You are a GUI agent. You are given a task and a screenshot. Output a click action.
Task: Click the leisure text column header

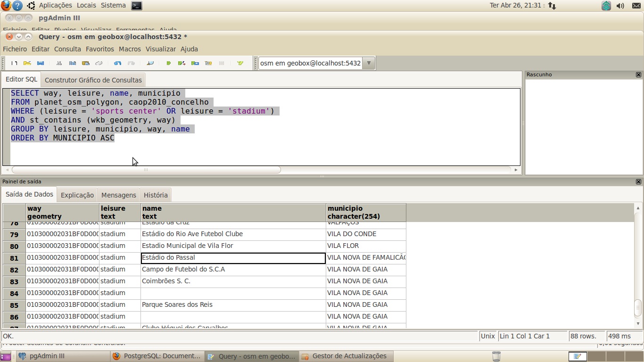(x=120, y=213)
